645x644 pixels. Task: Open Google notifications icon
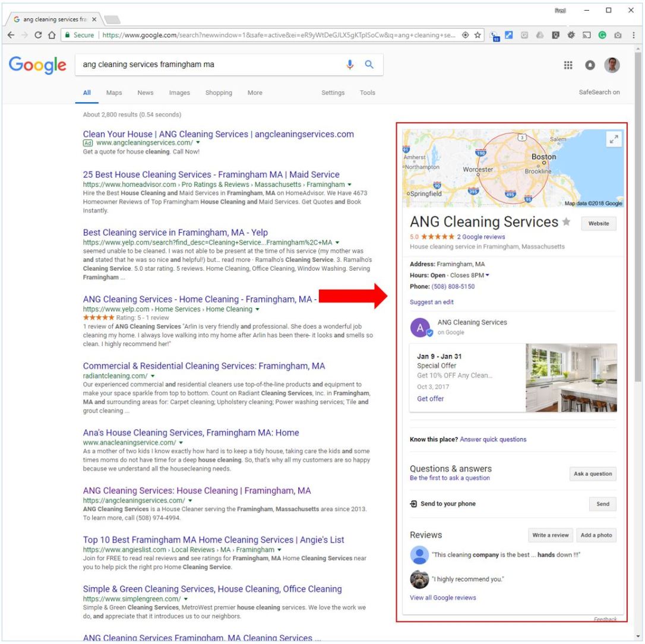tap(590, 65)
